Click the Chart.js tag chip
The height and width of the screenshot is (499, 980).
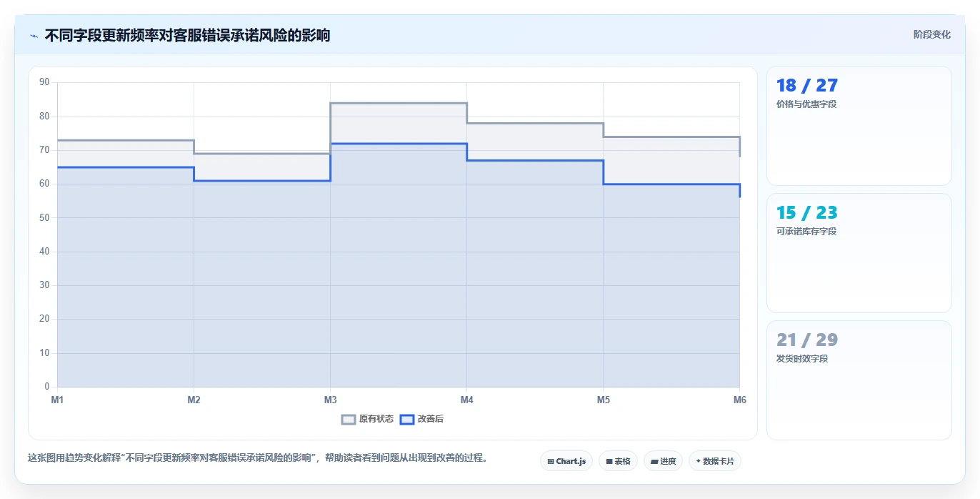tap(566, 461)
